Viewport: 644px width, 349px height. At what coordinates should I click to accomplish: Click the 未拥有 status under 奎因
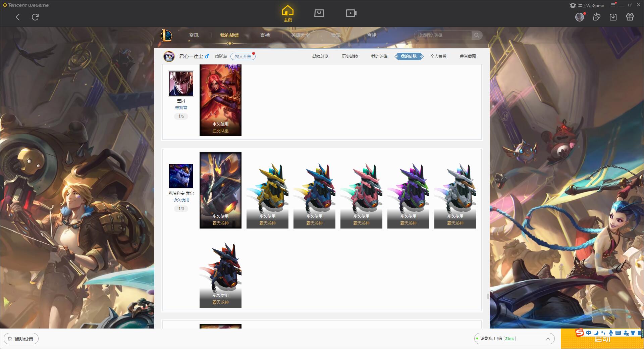point(181,108)
